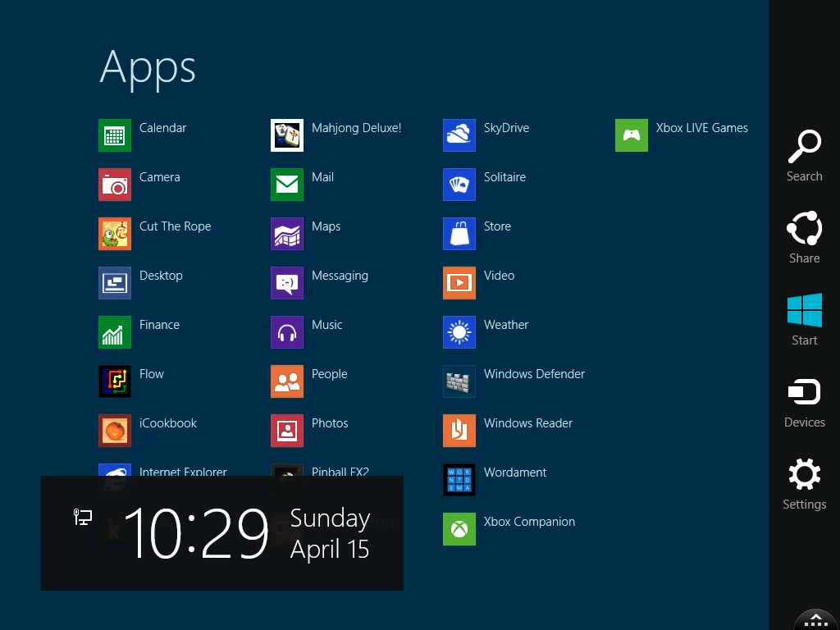Launch the Weather sun icon
Viewport: 840px width, 630px height.
(x=459, y=332)
